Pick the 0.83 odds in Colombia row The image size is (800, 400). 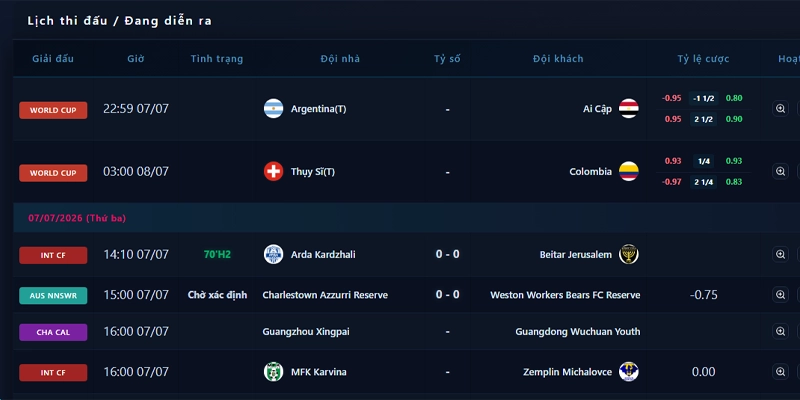(734, 182)
